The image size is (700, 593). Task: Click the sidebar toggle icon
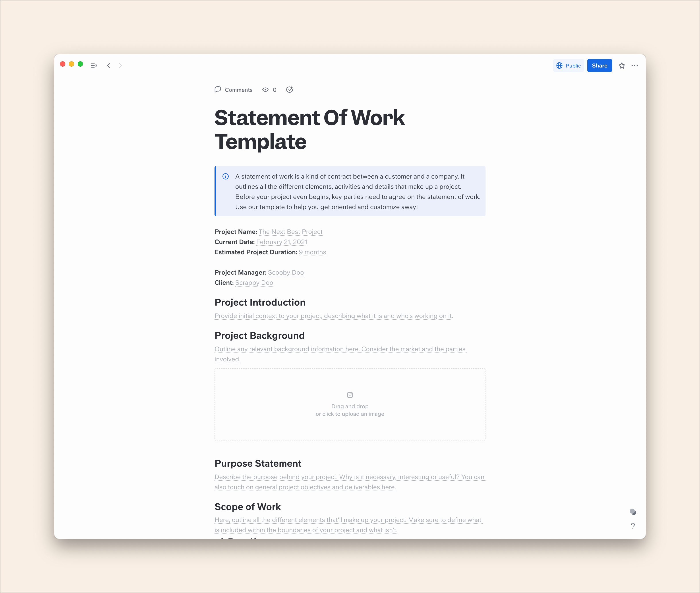pyautogui.click(x=94, y=65)
